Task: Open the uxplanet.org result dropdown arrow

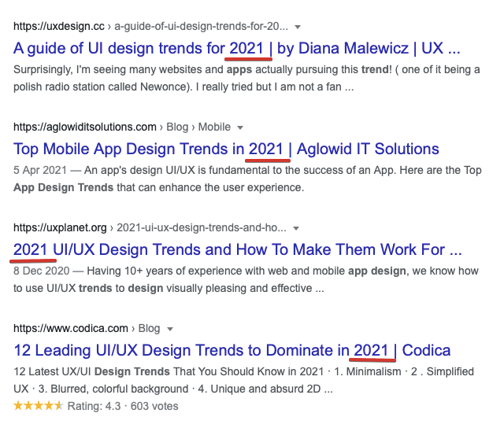Action: tap(296, 228)
